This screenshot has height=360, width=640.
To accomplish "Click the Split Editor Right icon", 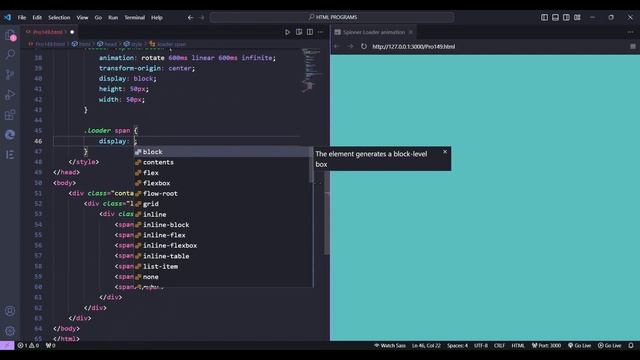I will pos(310,32).
